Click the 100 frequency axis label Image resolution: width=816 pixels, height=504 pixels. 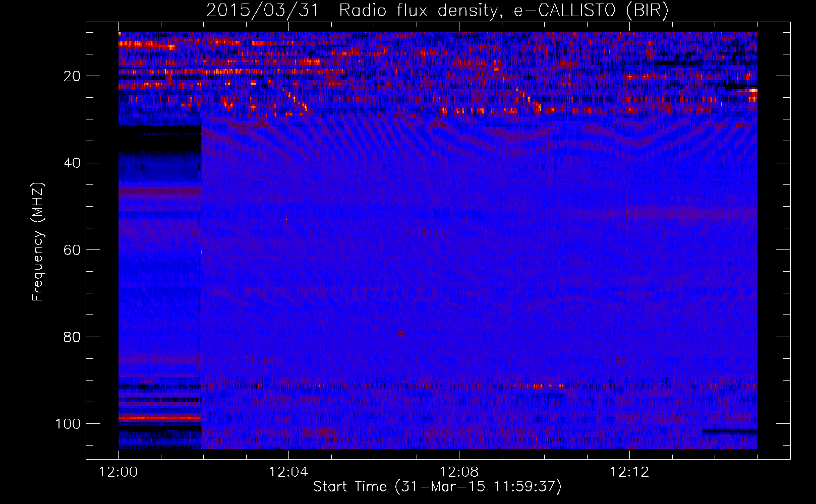[68, 424]
